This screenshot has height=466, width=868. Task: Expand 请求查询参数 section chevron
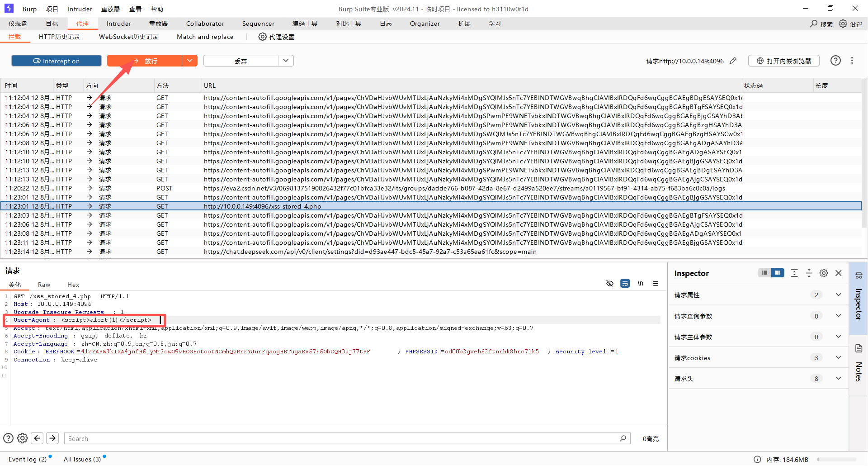coord(839,316)
